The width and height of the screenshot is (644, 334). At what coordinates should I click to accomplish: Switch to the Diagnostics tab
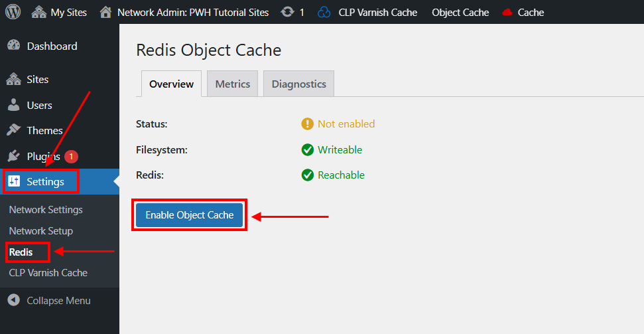coord(298,84)
